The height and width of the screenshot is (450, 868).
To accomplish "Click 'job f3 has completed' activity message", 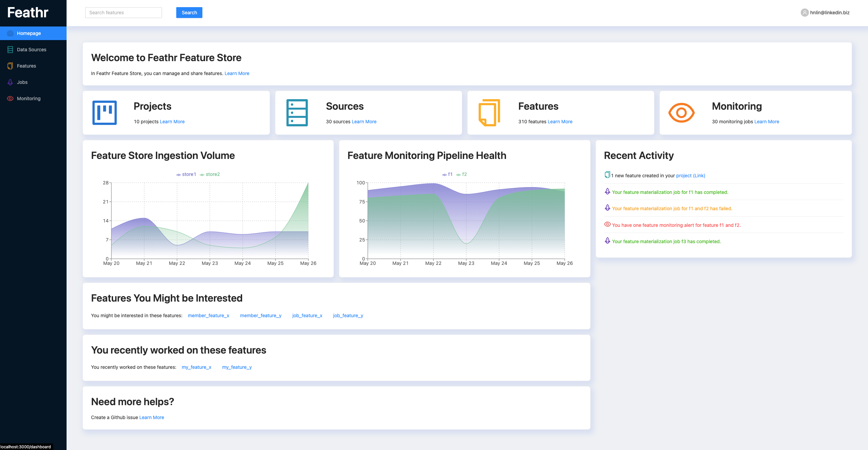I will tap(666, 241).
